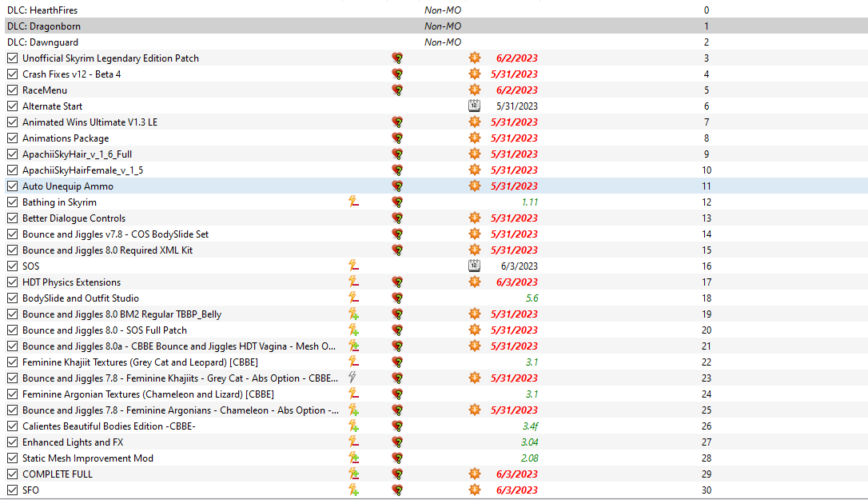
Task: Click the conflict icon for Calientes Beautiful Bodies Edition
Action: coord(353,426)
